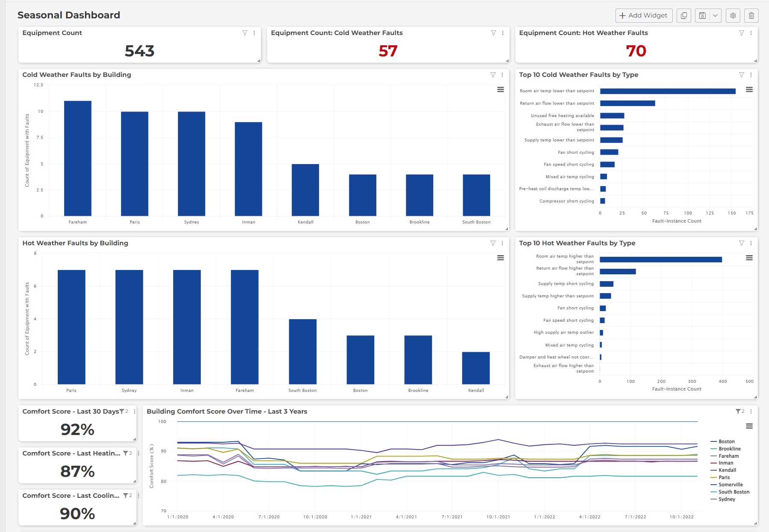769x532 pixels.
Task: Open dashboard settings with the gear icon
Action: tap(733, 15)
